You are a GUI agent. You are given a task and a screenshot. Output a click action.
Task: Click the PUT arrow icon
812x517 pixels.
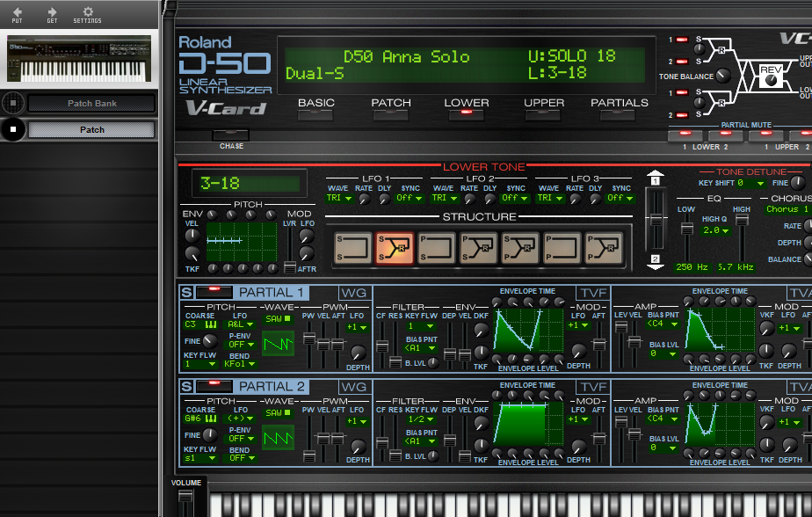tap(17, 12)
